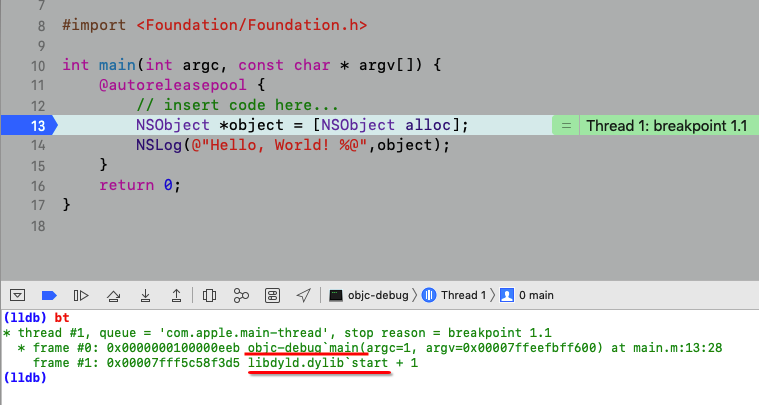Image resolution: width=759 pixels, height=405 pixels.
Task: Open Debug View Hierarchy
Action: click(209, 295)
